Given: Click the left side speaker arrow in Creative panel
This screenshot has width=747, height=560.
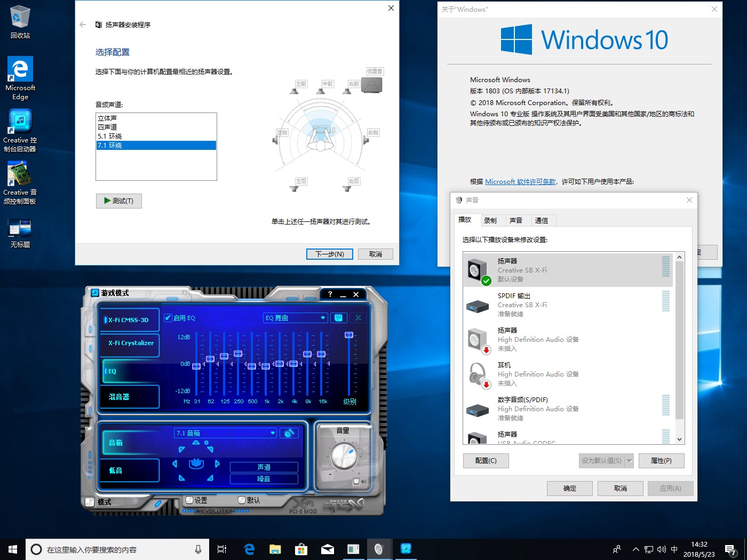Looking at the screenshot, I should (175, 464).
